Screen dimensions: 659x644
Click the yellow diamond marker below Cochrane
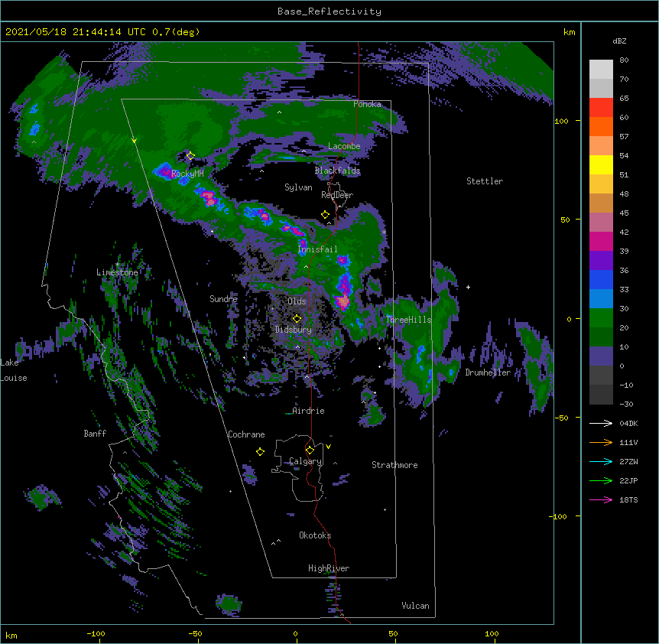(x=260, y=451)
